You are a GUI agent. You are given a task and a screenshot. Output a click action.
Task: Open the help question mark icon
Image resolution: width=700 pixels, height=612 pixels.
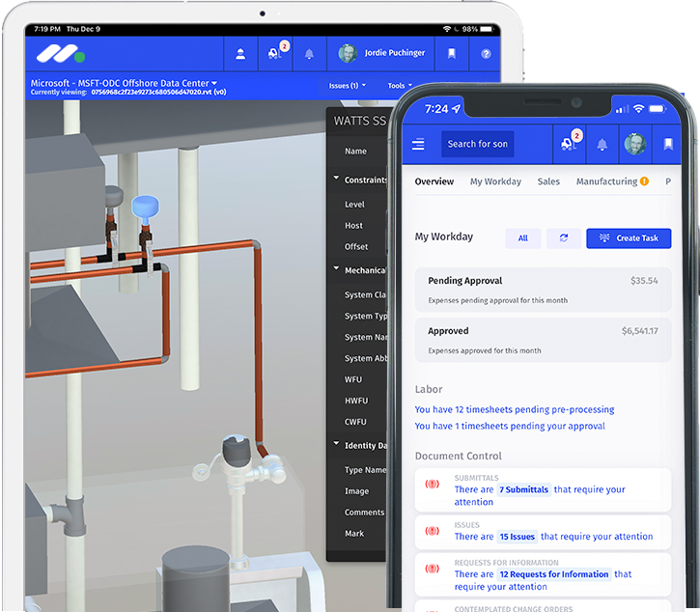[x=486, y=54]
